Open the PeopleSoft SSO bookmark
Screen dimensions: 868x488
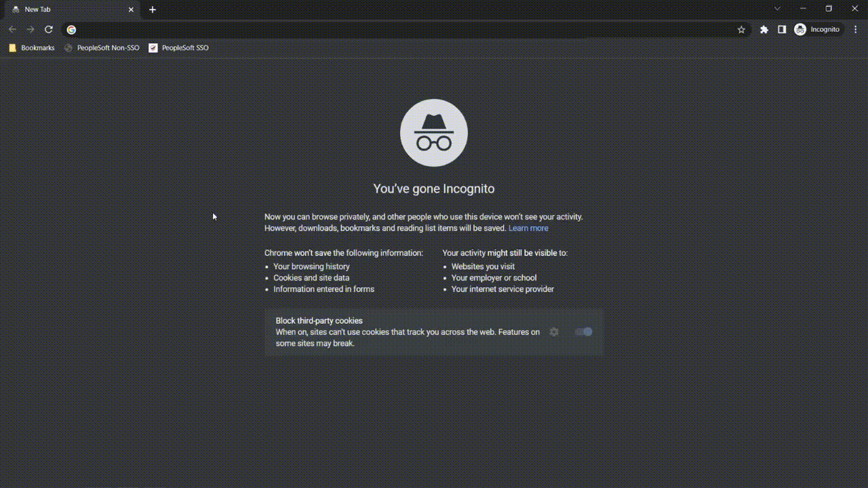point(178,47)
